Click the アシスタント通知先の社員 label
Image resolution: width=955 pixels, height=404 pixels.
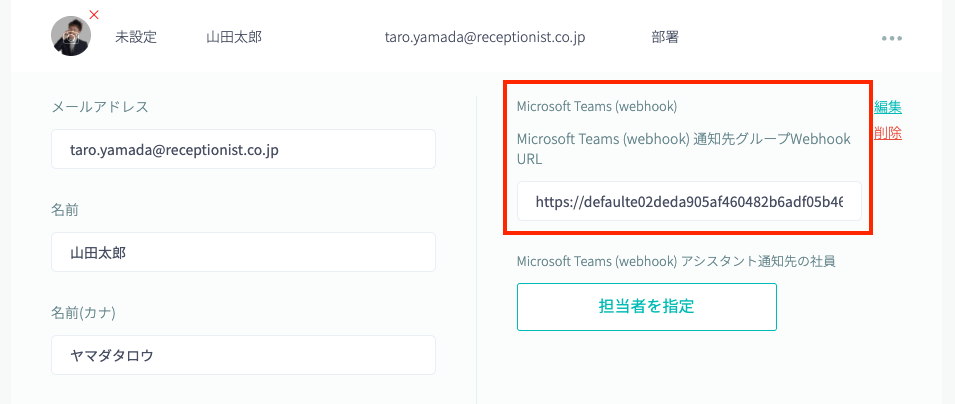675,261
